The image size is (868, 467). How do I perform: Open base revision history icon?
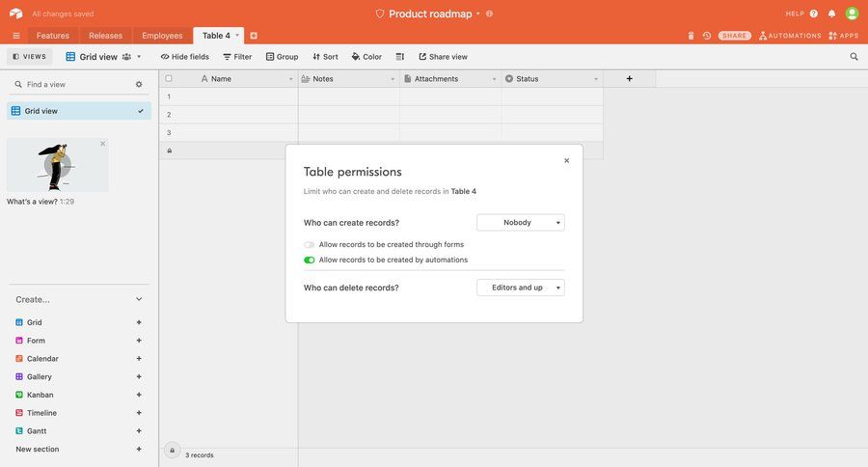point(707,36)
